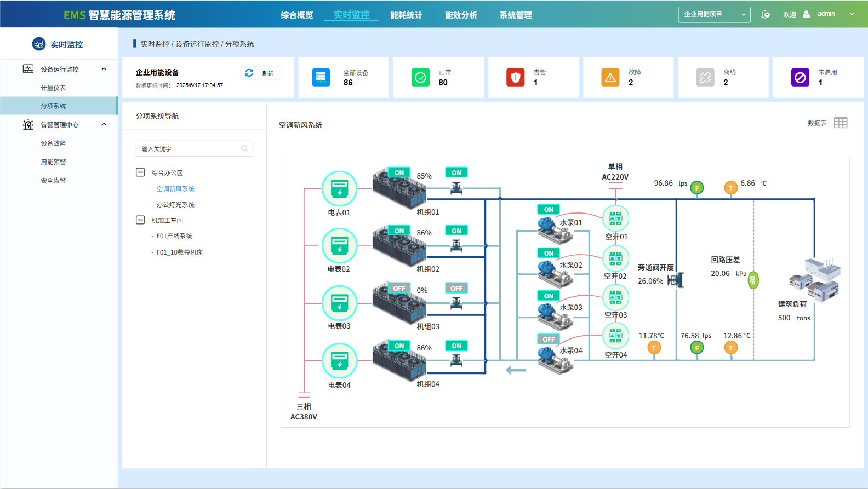Click the bypass valve icon (旁通阀开度)
The width and height of the screenshot is (868, 489).
pyautogui.click(x=676, y=280)
